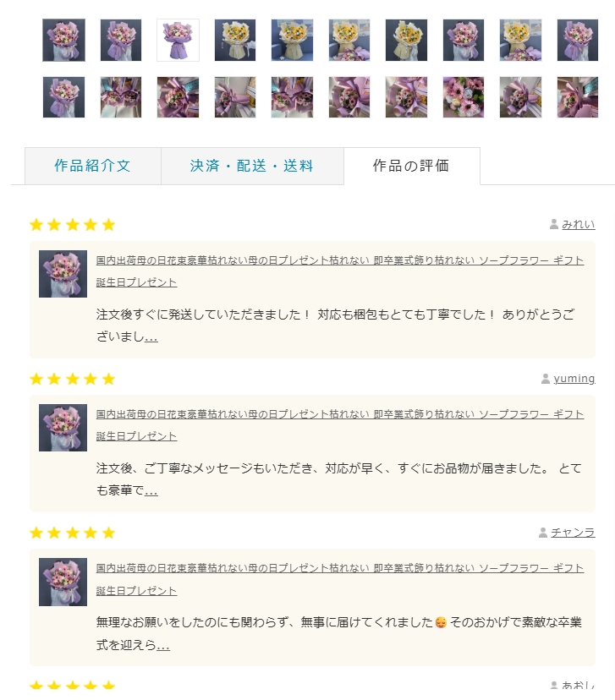Select the white-background bouquet thumbnail
The height and width of the screenshot is (700, 615).
178,41
